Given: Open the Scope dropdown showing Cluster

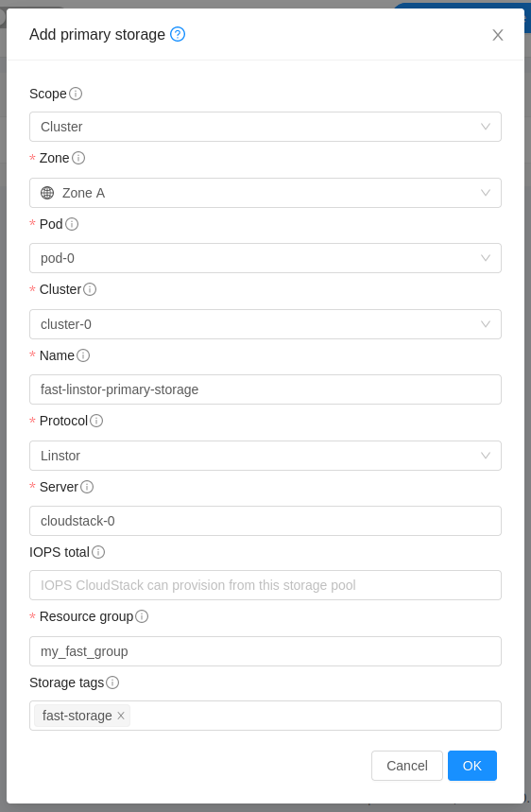Looking at the screenshot, I should click(x=265, y=127).
